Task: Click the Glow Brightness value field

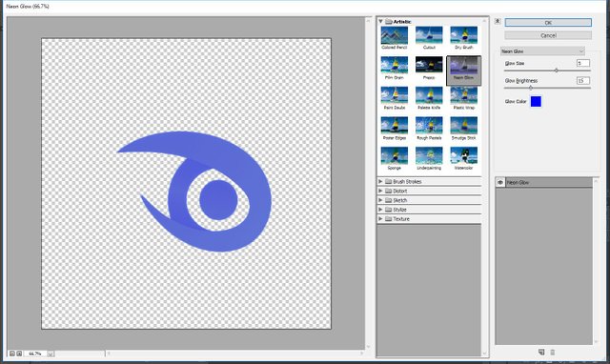Action: pos(582,80)
